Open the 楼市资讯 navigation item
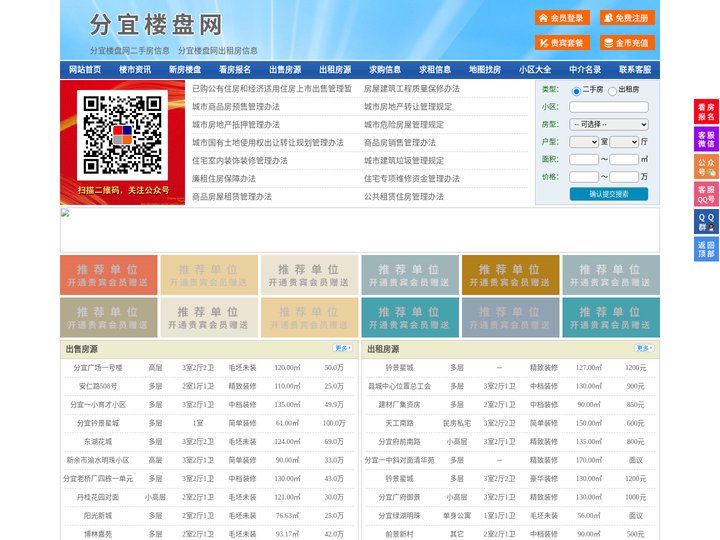Image resolution: width=720 pixels, height=540 pixels. [x=135, y=70]
